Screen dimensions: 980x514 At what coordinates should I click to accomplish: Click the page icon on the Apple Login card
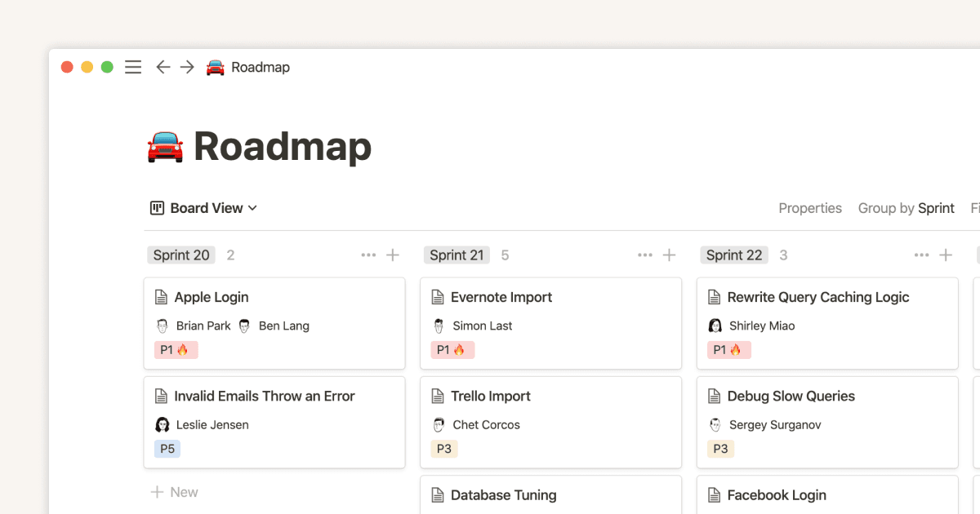coord(160,297)
